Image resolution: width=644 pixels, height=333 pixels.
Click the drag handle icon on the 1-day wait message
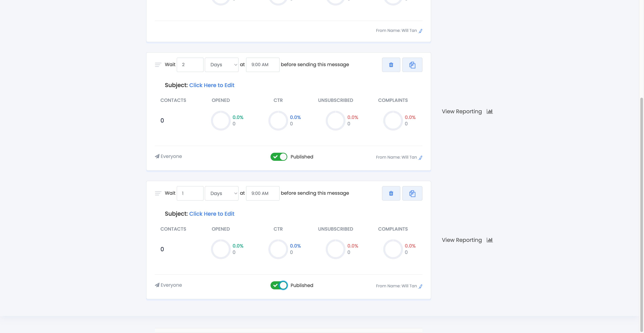tap(158, 193)
